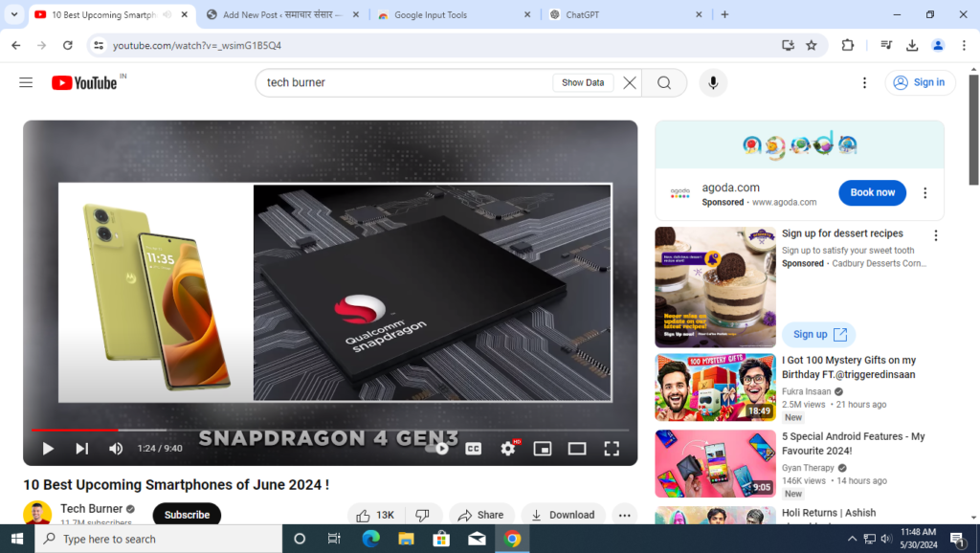980x553 pixels.
Task: Enter full screen mode
Action: (x=612, y=449)
